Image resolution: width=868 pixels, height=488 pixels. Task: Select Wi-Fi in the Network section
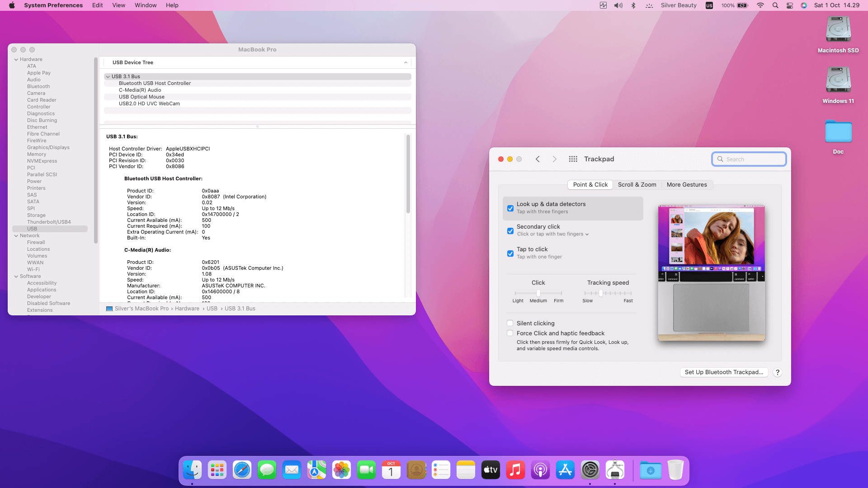33,270
